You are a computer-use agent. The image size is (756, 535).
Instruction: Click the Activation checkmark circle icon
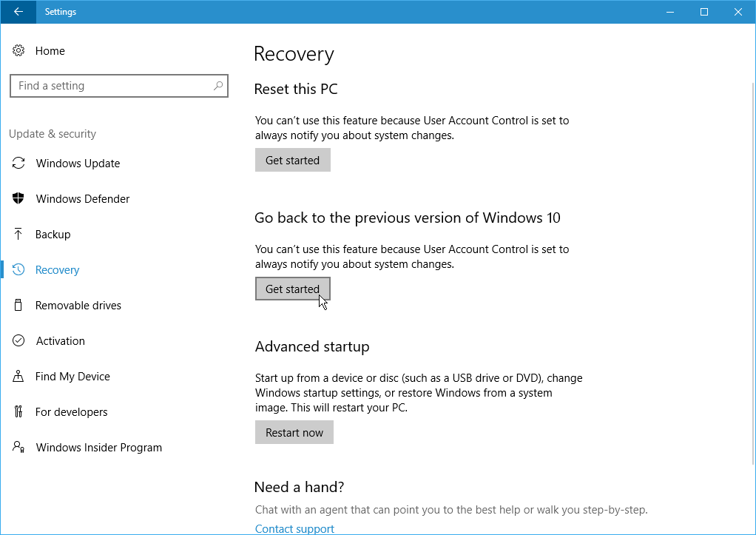point(19,341)
